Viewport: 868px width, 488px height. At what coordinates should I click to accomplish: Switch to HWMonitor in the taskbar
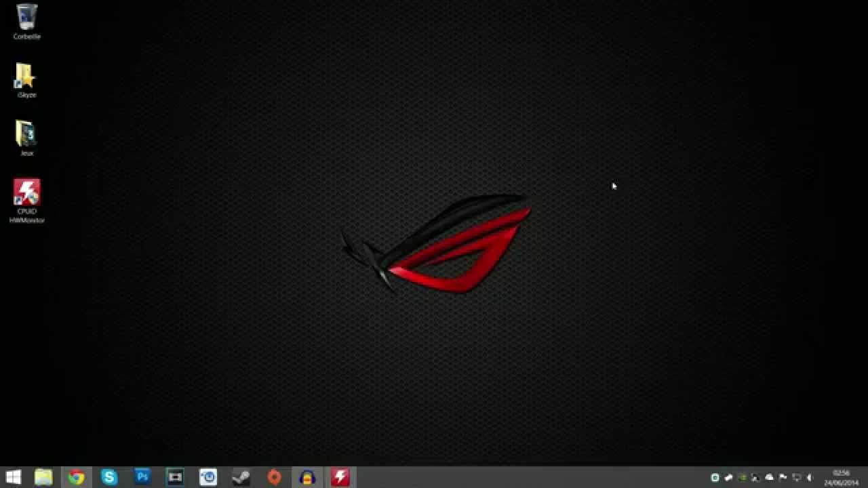[x=340, y=477]
